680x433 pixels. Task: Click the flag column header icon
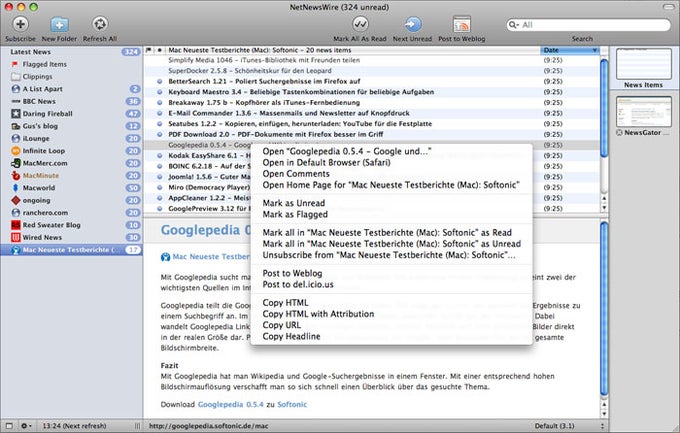pos(149,50)
